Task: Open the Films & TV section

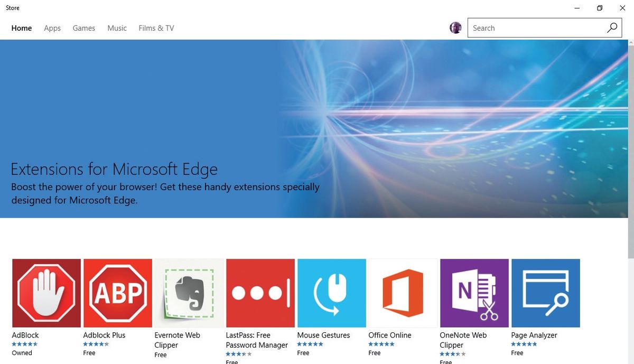Action: [x=155, y=28]
